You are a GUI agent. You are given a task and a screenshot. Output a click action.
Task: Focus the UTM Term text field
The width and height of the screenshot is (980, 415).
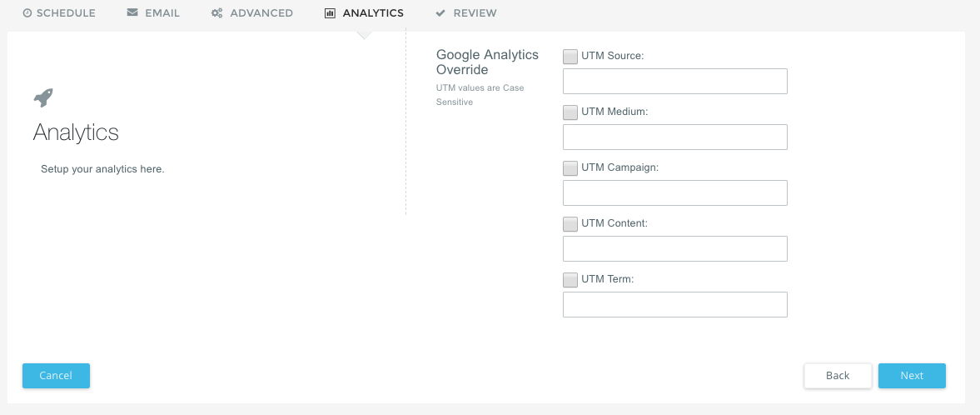tap(674, 305)
